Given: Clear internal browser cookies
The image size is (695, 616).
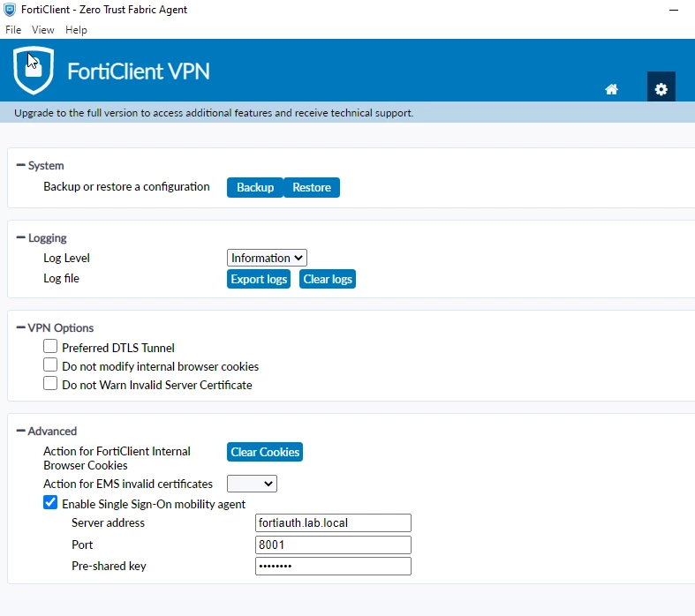Looking at the screenshot, I should pos(265,452).
